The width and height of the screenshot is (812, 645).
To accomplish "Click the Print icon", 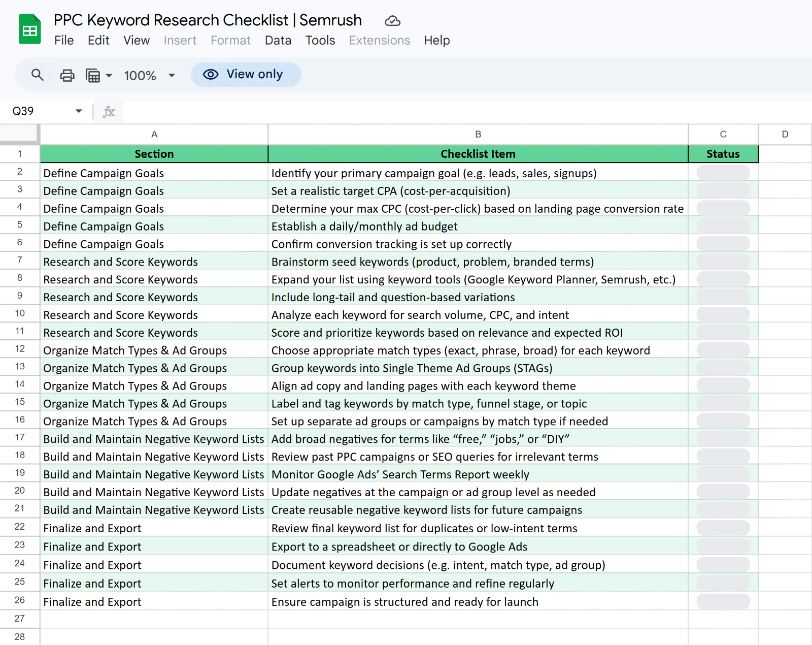I will tap(67, 75).
